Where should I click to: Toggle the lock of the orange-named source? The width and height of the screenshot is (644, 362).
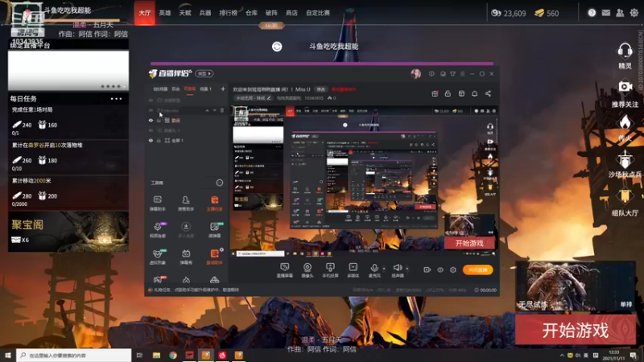[159, 120]
